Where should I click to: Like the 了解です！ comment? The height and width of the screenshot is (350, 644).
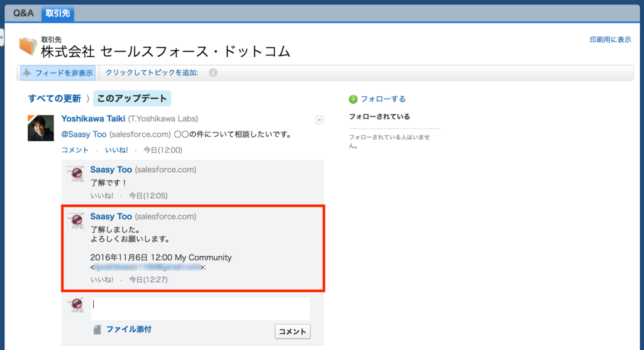point(102,195)
